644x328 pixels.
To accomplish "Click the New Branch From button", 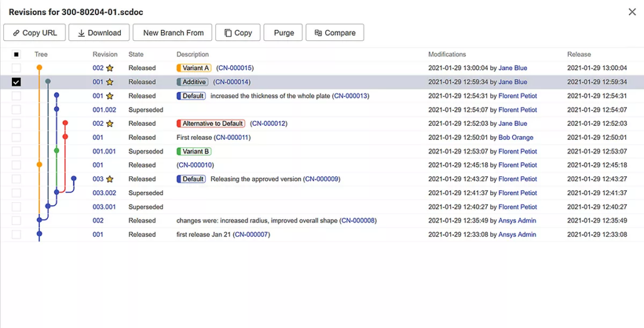I will (172, 33).
